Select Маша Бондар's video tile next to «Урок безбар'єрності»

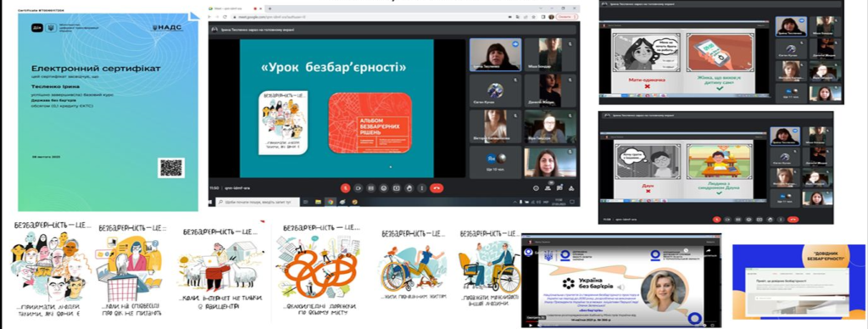550,54
